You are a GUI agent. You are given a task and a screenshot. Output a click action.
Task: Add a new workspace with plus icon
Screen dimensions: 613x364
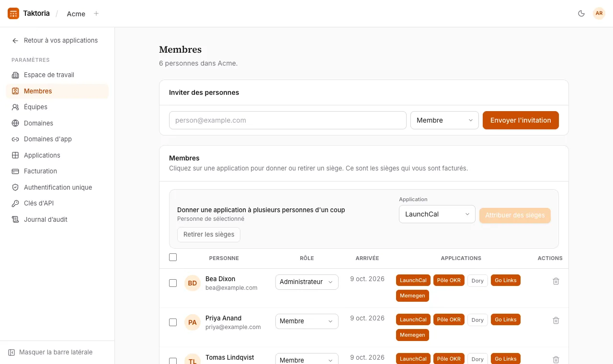point(96,13)
